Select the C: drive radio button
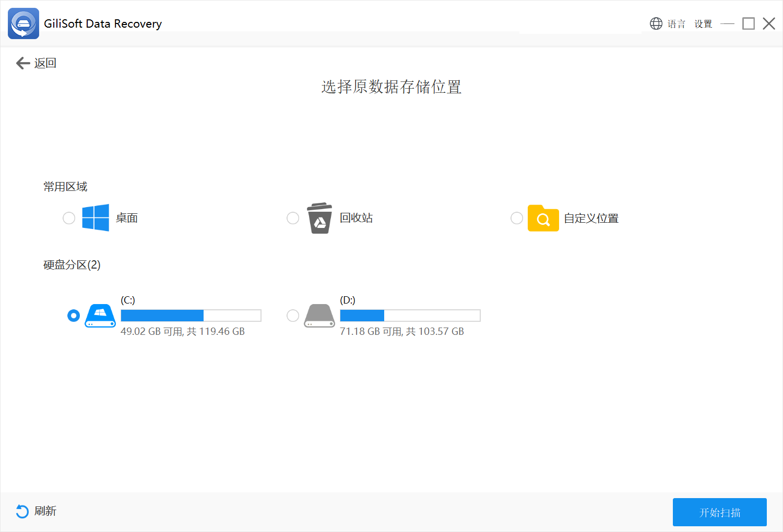The width and height of the screenshot is (783, 532). [74, 316]
